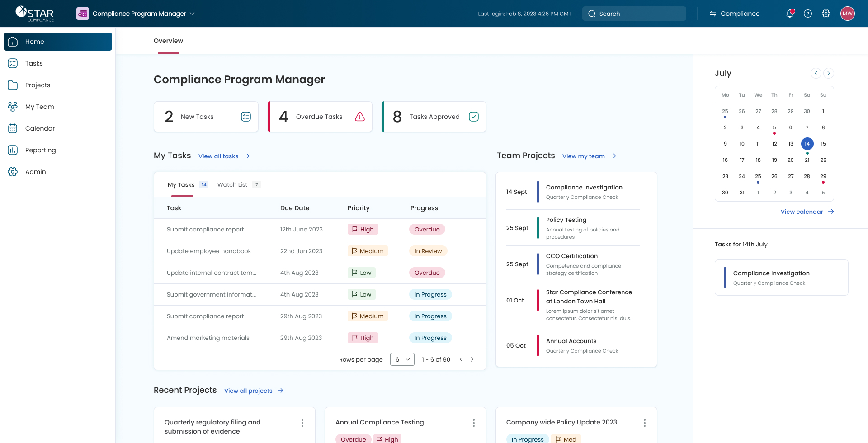Switch to the Watch List tab
This screenshot has width=868, height=443.
pos(232,184)
